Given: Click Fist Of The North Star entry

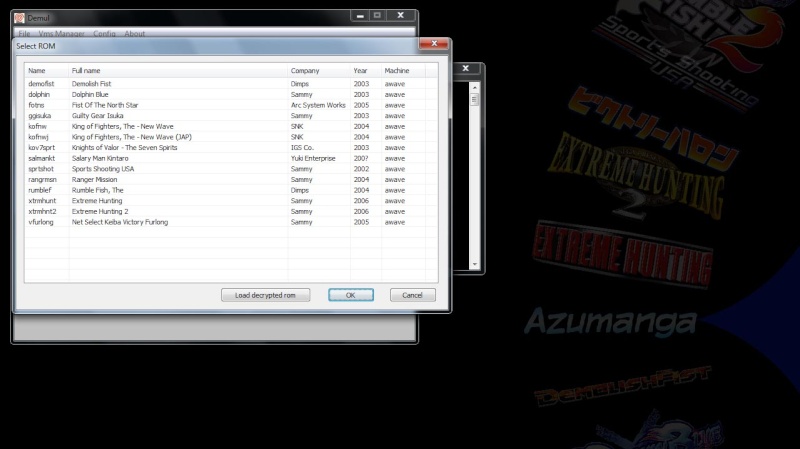Looking at the screenshot, I should pos(105,105).
